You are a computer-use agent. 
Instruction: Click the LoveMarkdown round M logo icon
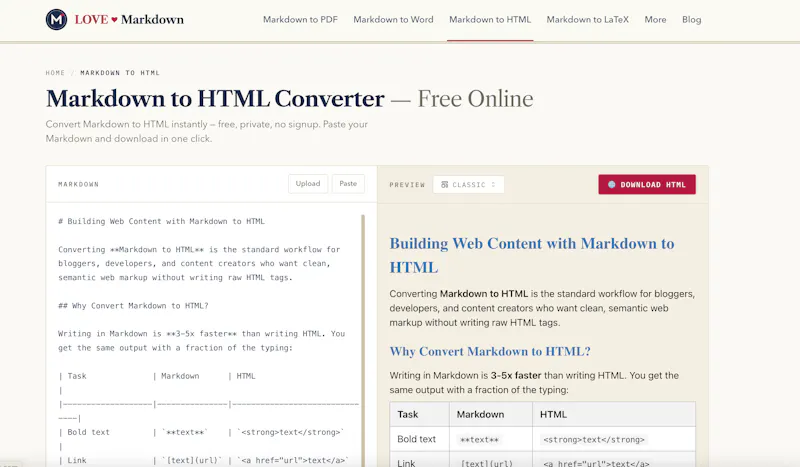point(56,19)
